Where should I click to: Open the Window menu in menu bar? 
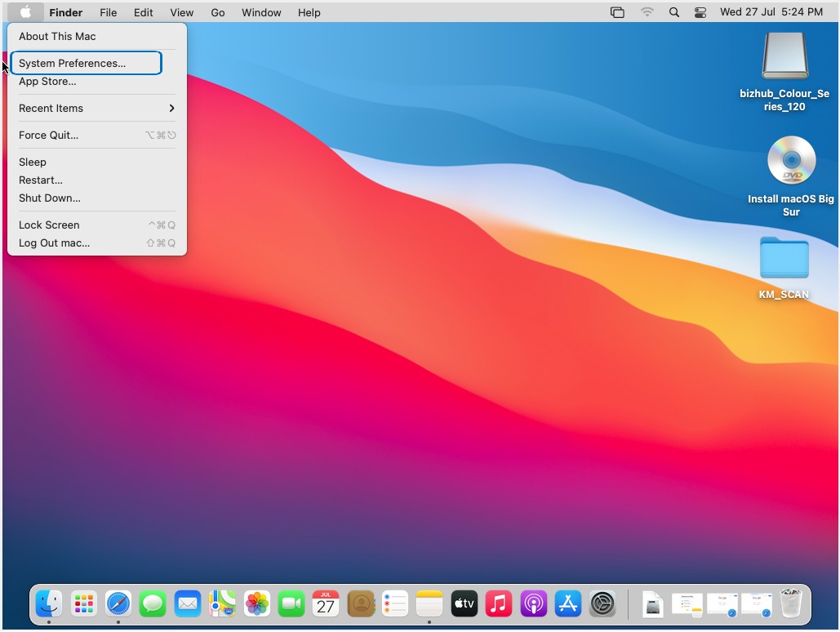point(261,12)
